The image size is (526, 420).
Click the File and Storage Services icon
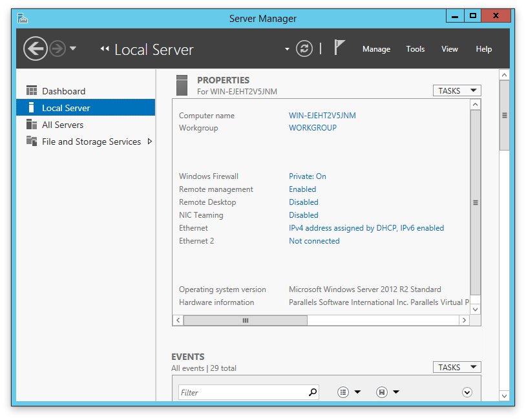(31, 142)
